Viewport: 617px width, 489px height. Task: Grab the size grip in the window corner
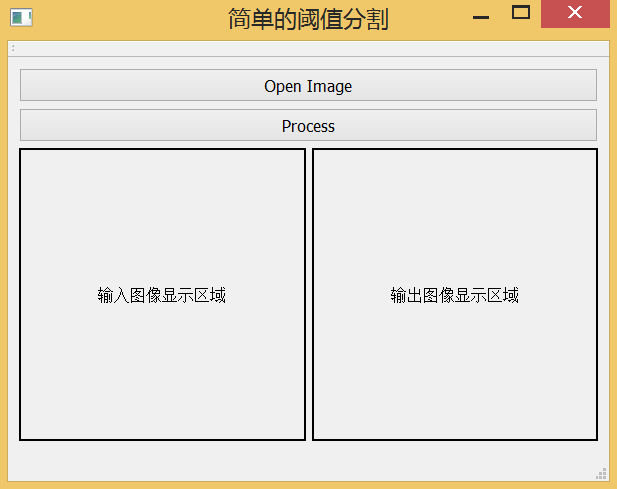601,474
